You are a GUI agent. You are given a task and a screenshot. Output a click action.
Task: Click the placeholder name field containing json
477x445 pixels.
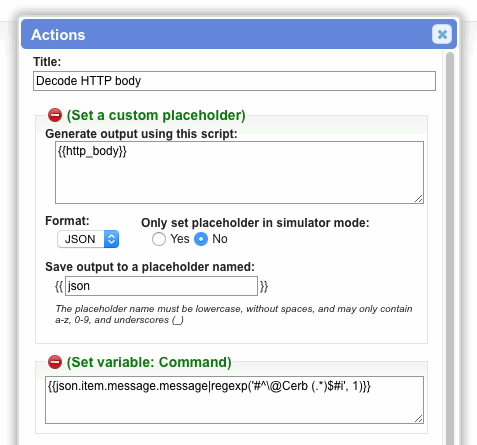[x=161, y=286]
